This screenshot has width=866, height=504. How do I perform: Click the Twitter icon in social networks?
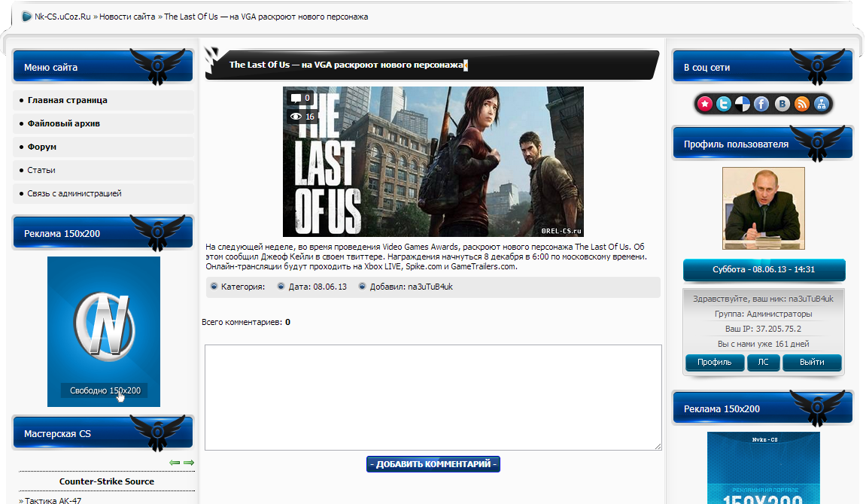pos(724,105)
